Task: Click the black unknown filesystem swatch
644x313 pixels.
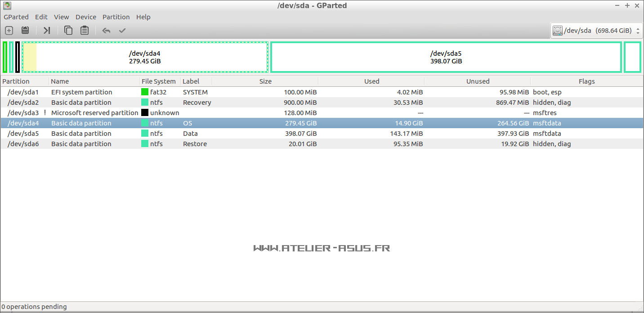Action: (x=145, y=113)
